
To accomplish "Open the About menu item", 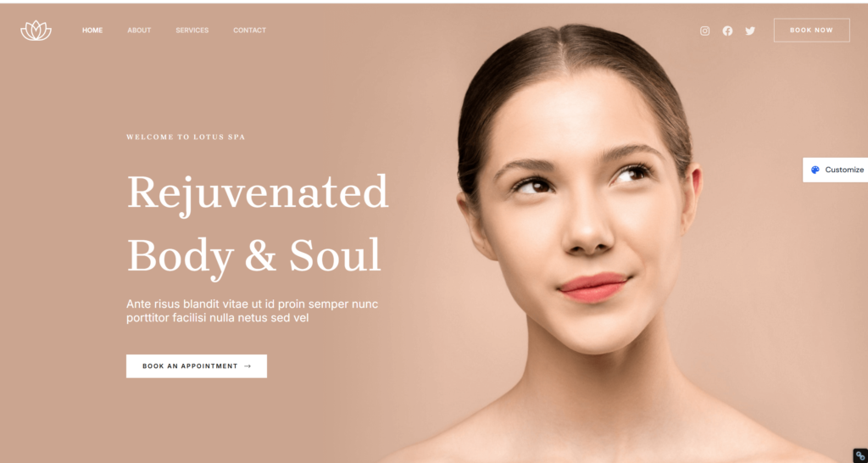I will pos(139,31).
